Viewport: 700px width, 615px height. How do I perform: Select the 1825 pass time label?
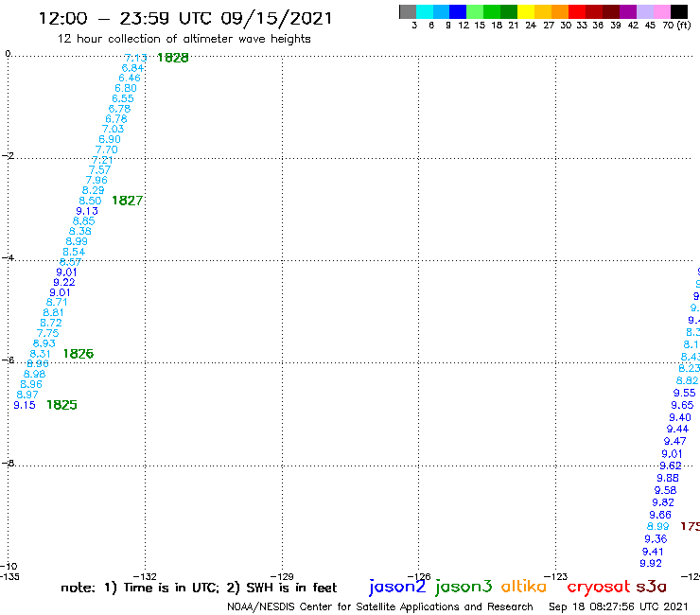(x=61, y=405)
